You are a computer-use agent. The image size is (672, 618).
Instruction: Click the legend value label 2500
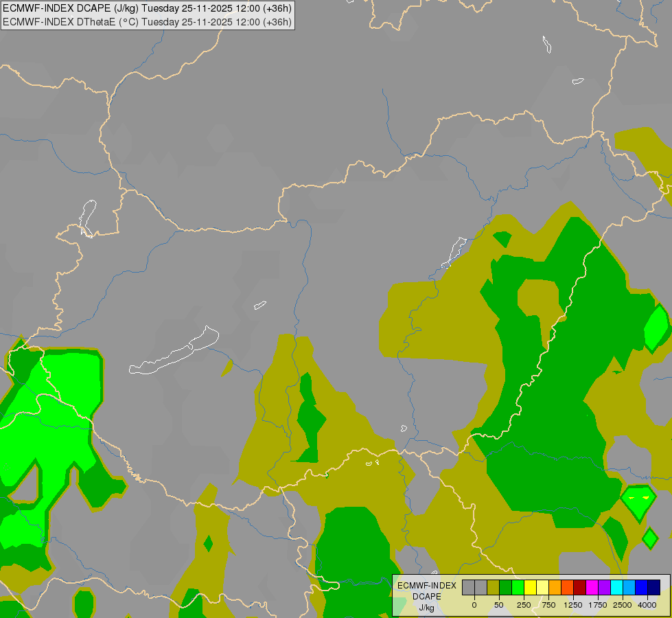[x=623, y=605]
